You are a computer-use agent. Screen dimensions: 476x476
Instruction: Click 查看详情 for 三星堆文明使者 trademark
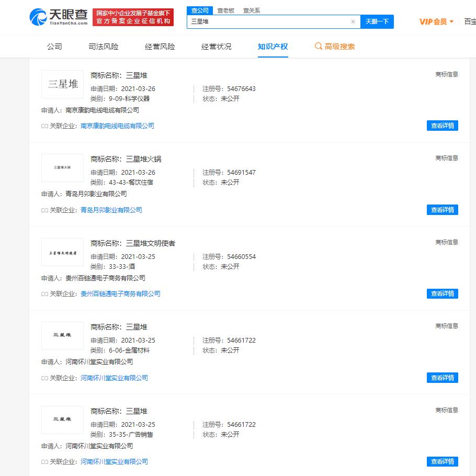click(442, 293)
